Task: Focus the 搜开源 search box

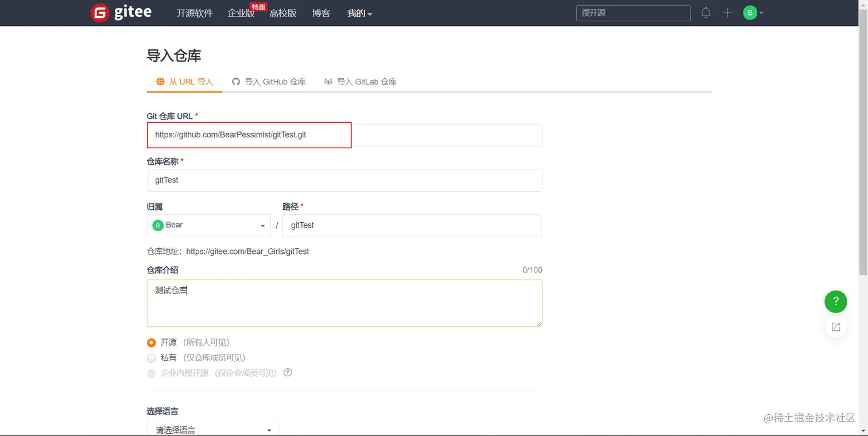Action: point(633,13)
